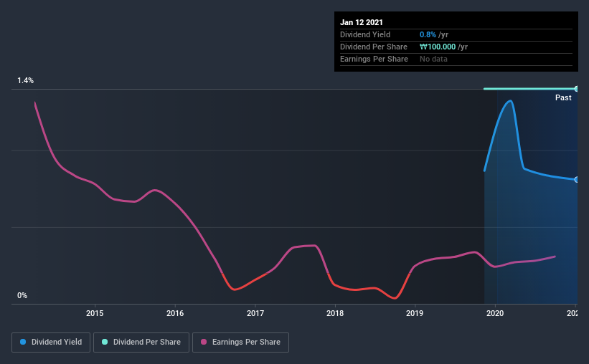The width and height of the screenshot is (589, 364).
Task: Click the Dividend Per Share row label in tooltip
Action: (373, 47)
